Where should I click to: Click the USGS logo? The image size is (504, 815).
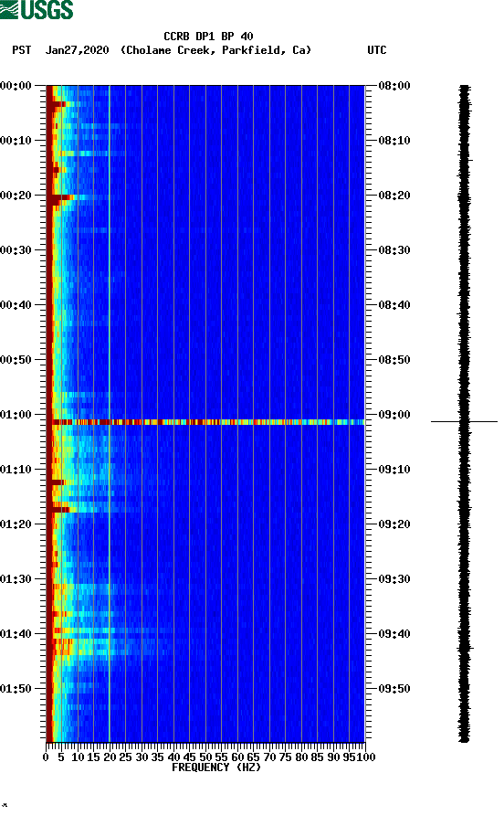37,9
